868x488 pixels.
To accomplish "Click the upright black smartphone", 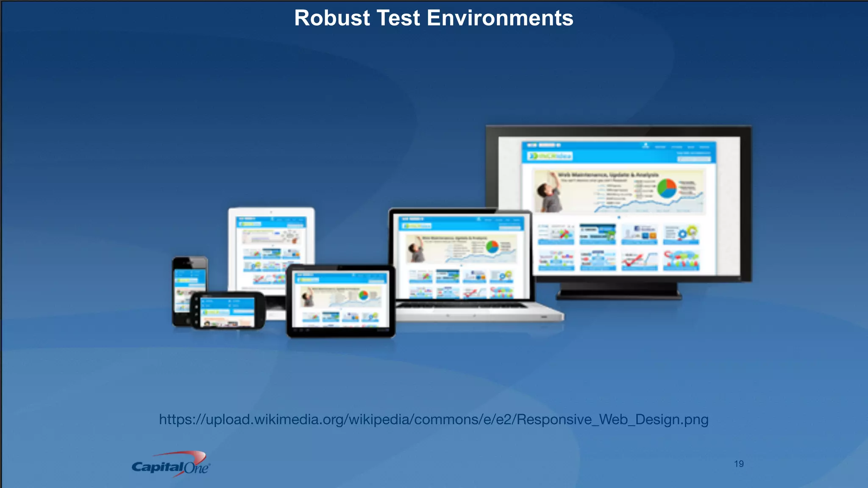I will pyautogui.click(x=189, y=280).
